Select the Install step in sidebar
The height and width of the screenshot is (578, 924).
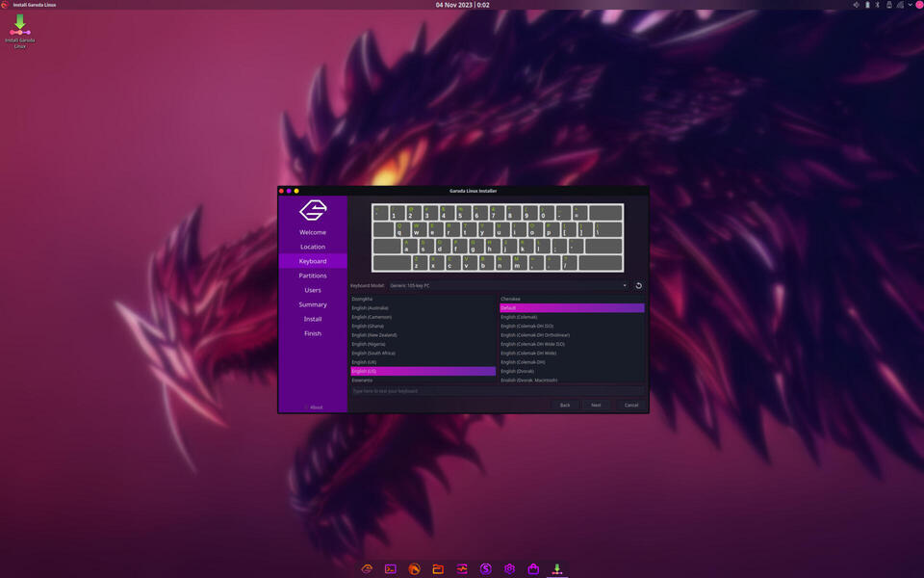click(313, 319)
